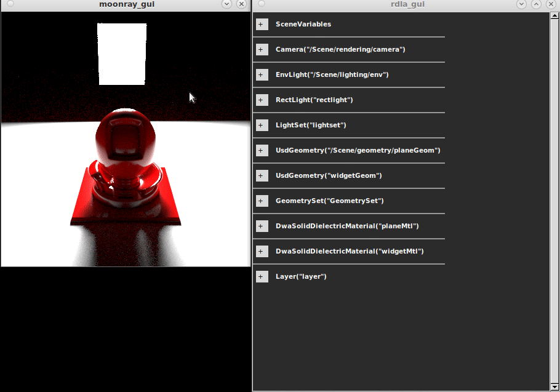Click the DwaSolidDielectricMaterial("widgetMtl") label
The image size is (560, 392).
pos(350,251)
